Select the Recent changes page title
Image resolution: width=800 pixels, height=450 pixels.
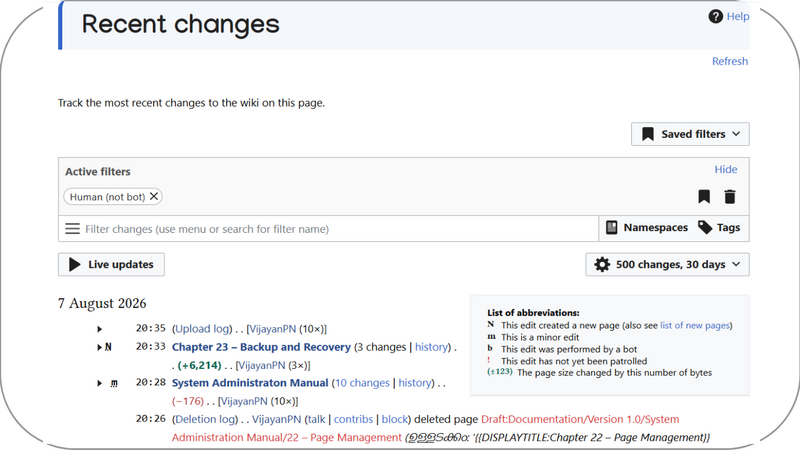pyautogui.click(x=181, y=23)
